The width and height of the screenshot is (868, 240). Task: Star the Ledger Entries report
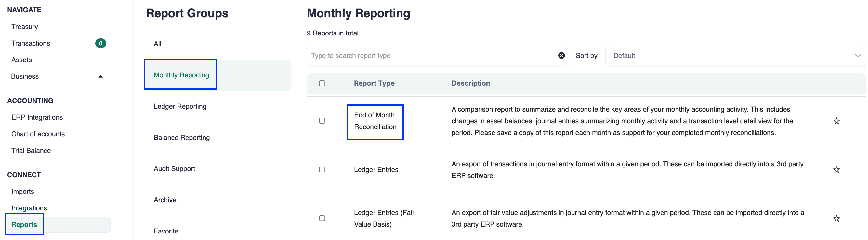(836, 170)
